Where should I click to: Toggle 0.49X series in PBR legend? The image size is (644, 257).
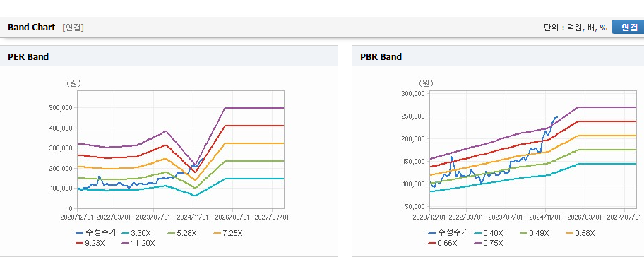tap(535, 233)
